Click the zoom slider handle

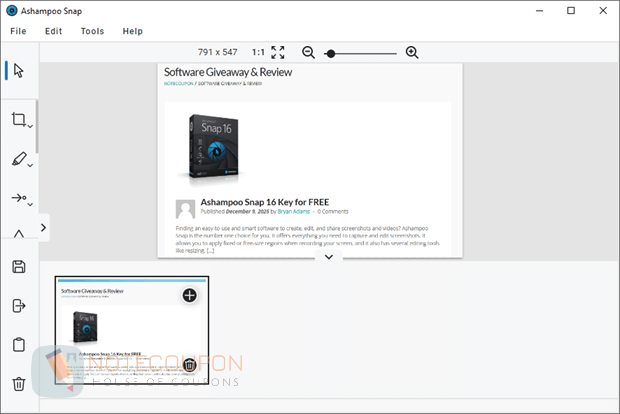pos(331,53)
